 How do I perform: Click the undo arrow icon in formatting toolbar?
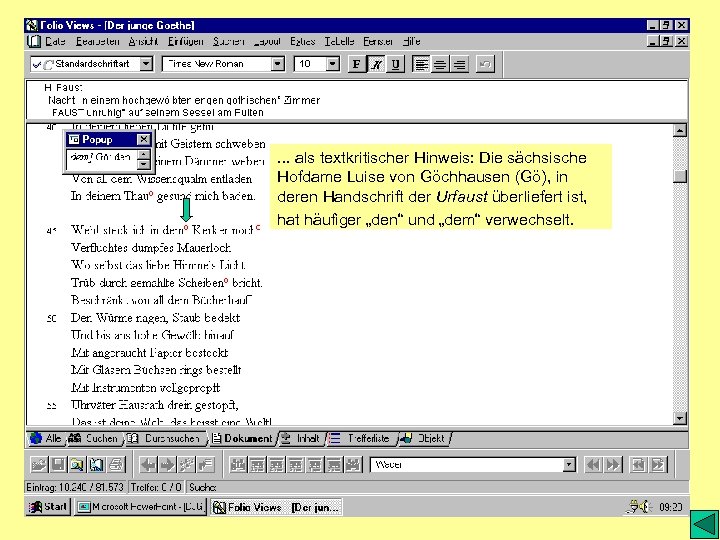[x=485, y=64]
